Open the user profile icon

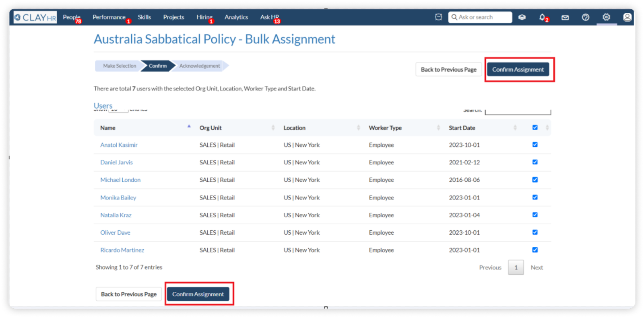point(627,17)
